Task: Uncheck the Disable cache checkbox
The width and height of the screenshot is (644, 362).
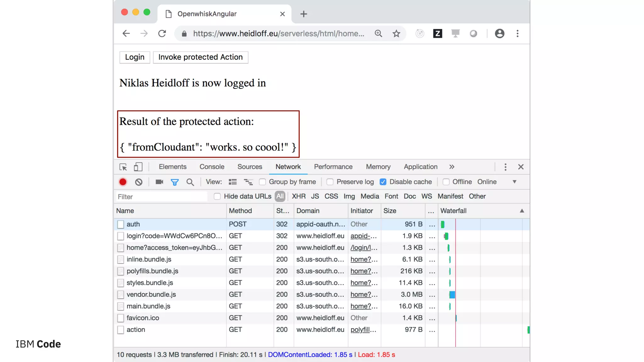Action: tap(383, 182)
